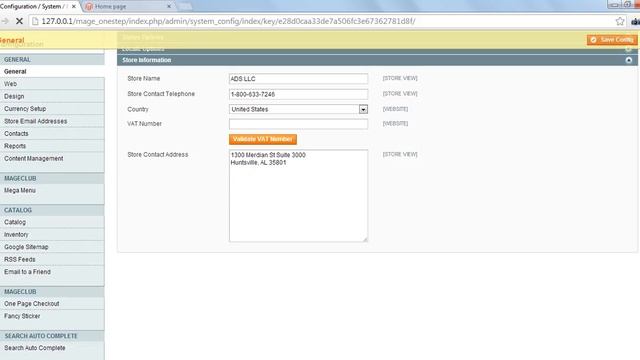This screenshot has width=640, height=360.
Task: Open Store Email Addresses section
Action: coord(52,121)
